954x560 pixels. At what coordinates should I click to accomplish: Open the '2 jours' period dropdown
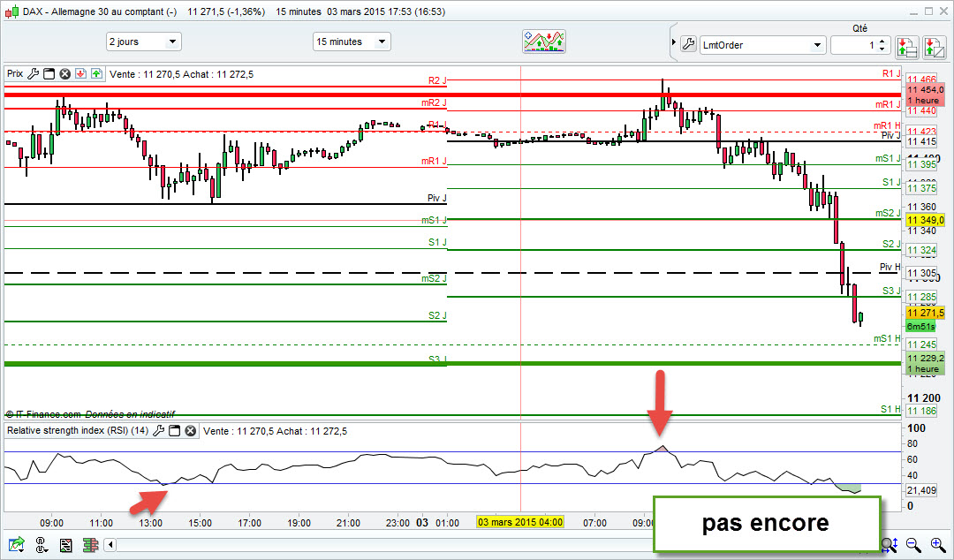pyautogui.click(x=144, y=42)
